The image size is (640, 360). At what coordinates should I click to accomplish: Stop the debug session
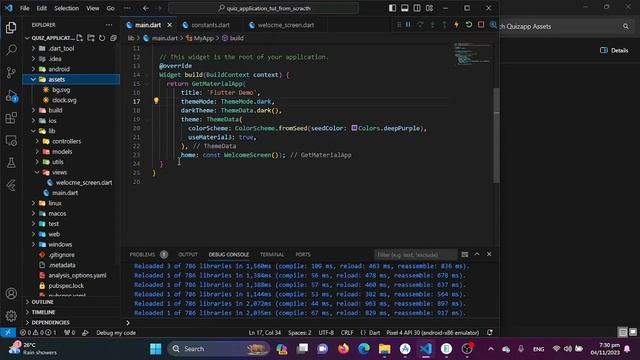tap(481, 25)
